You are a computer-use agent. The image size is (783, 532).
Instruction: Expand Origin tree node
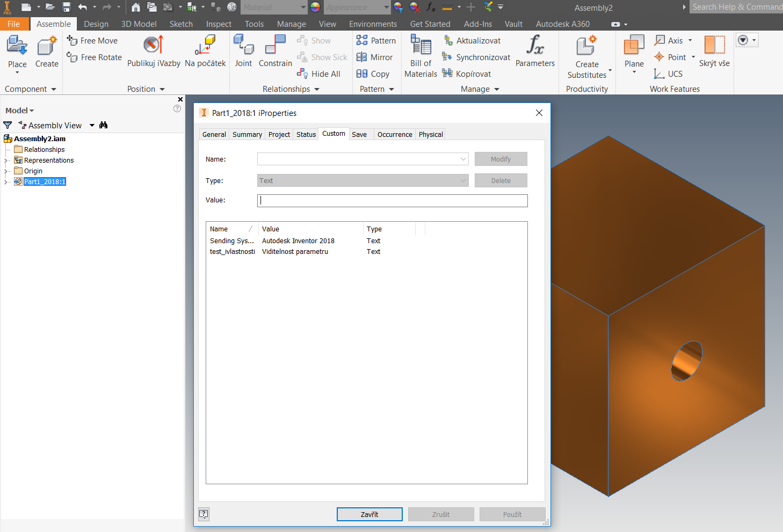(6, 171)
